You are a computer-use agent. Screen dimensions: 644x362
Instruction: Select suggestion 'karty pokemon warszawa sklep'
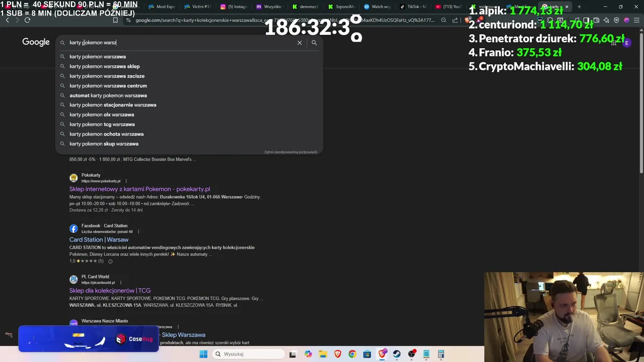point(189,66)
